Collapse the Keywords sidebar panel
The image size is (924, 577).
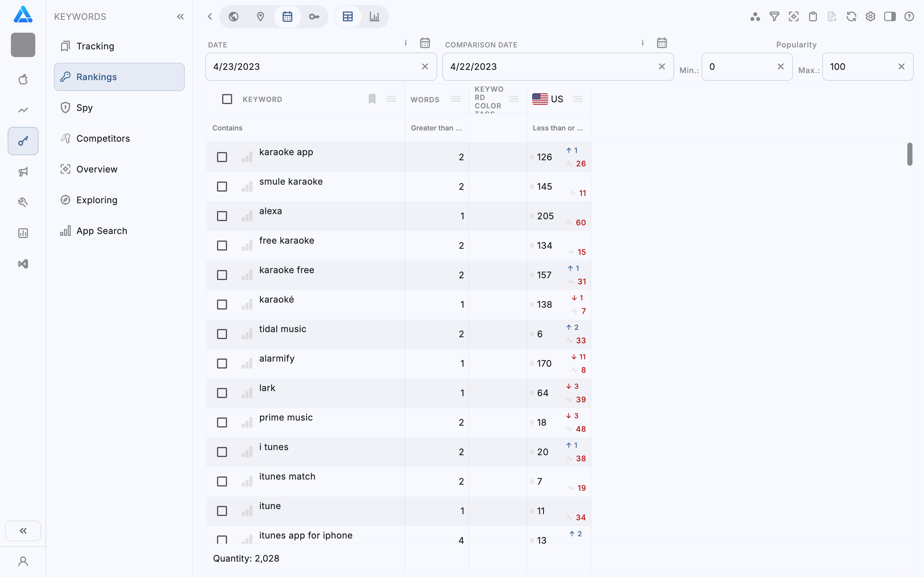pos(180,16)
